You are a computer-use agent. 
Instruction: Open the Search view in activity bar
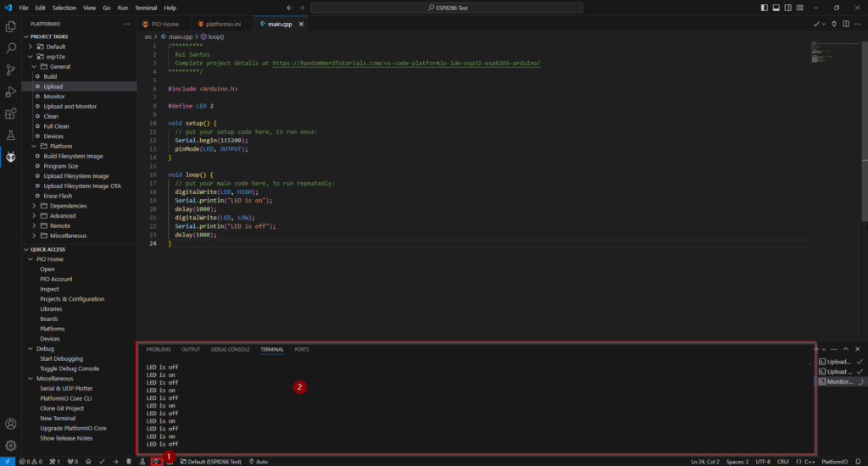(10, 48)
